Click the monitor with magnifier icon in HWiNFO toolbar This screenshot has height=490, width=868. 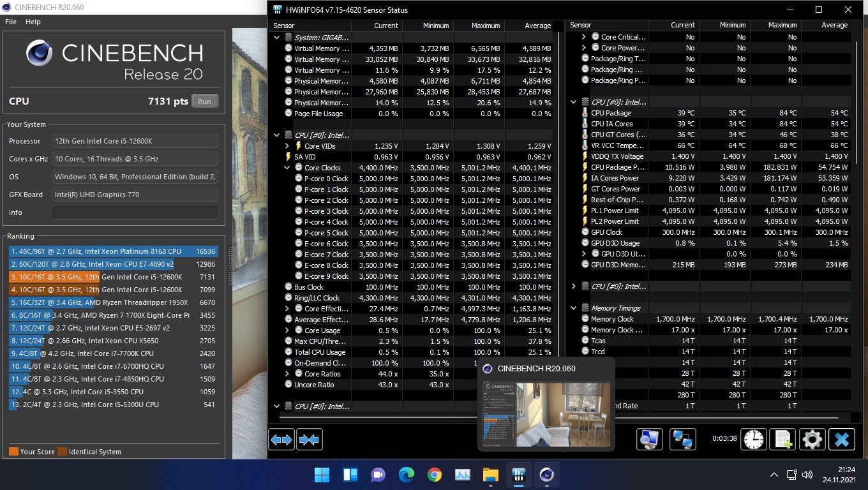(650, 440)
